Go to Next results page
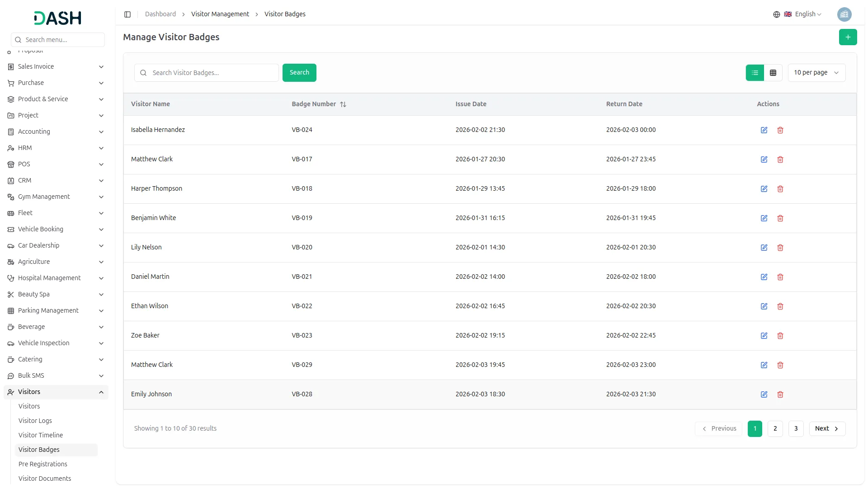 (826, 428)
